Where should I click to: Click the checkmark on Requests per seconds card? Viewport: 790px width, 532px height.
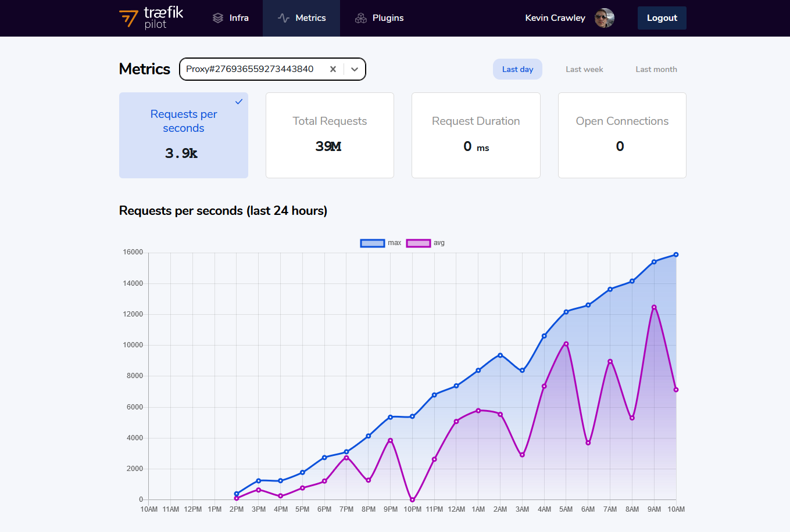238,102
